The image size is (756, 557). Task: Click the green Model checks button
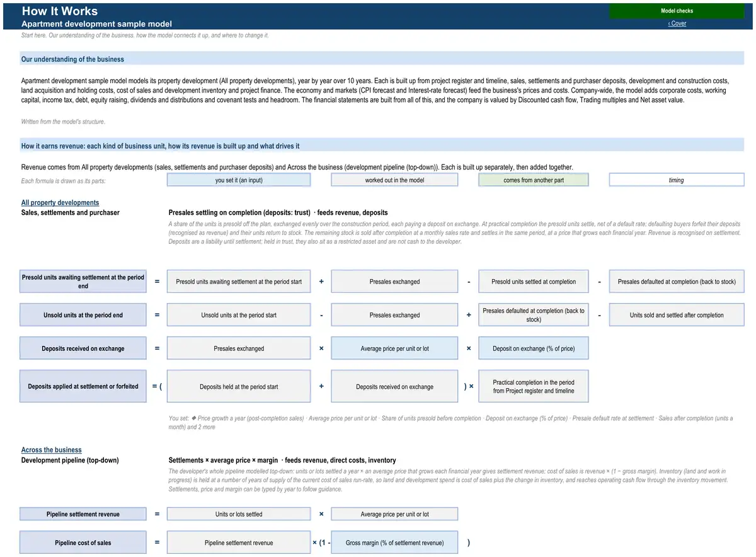click(x=677, y=11)
